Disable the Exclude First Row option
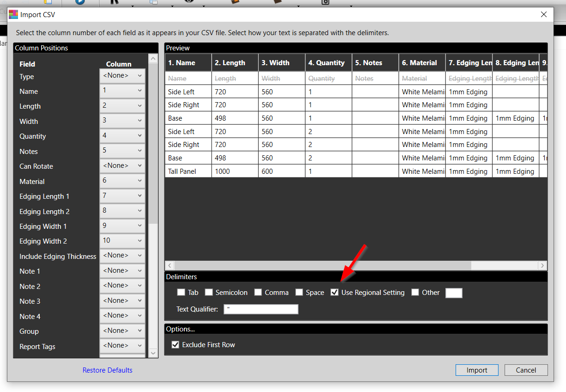 pyautogui.click(x=176, y=345)
